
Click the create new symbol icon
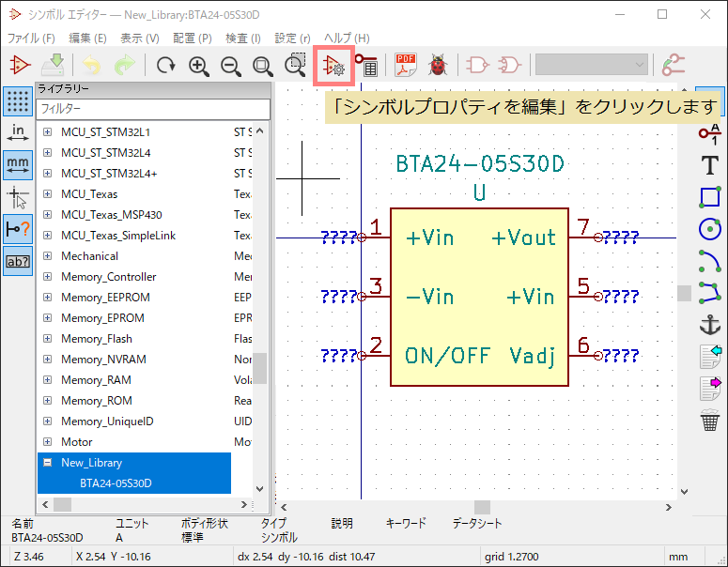tap(20, 65)
